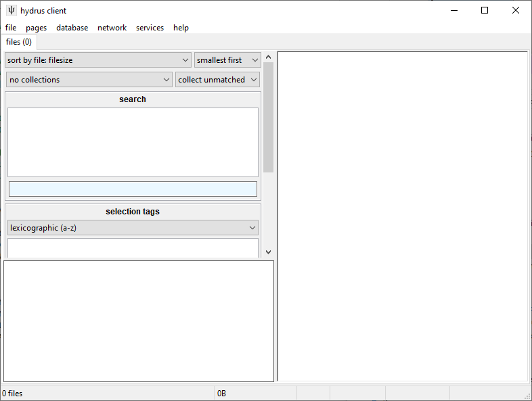Open the services menu
The height and width of the screenshot is (401, 532).
tap(150, 28)
